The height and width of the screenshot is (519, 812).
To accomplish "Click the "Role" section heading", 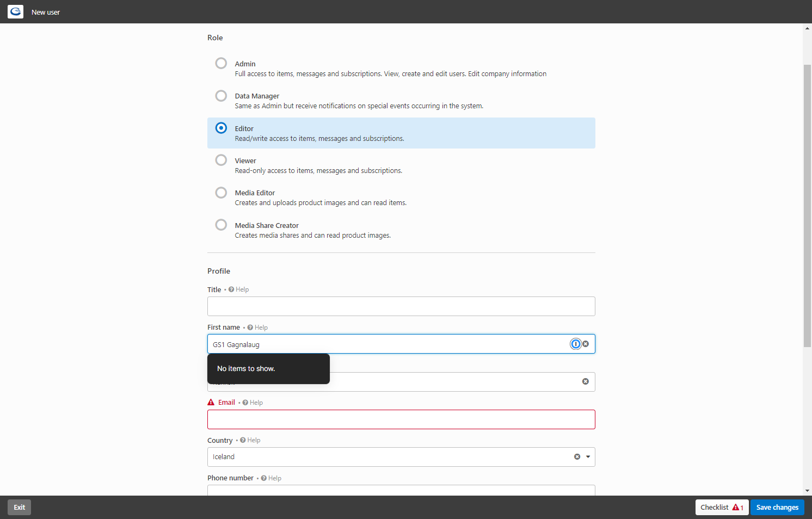I will (215, 38).
